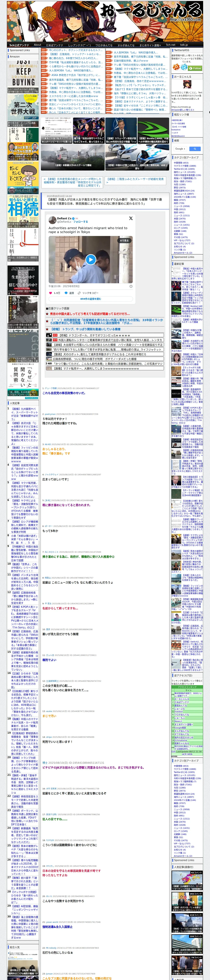Image resolution: width=210 pixels, height=980 pixels.
Task: Open the 5ch公式アンテナ nav item
Action: click(19, 45)
